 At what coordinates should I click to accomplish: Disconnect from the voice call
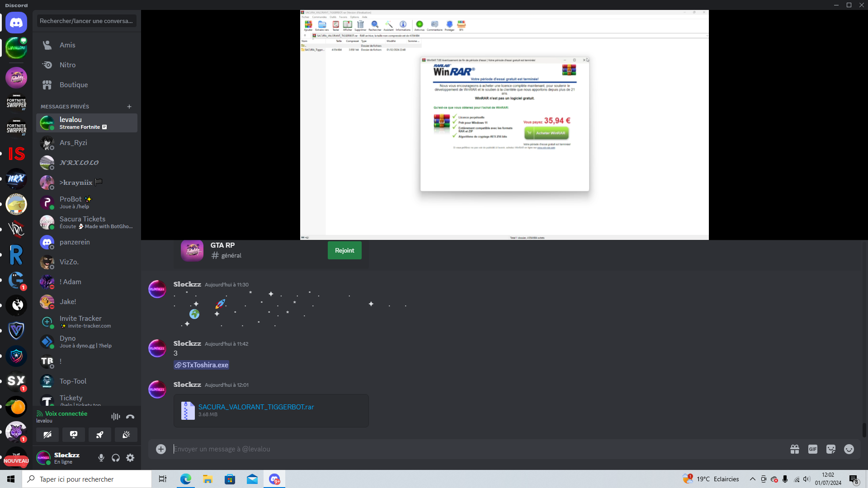pos(130,417)
